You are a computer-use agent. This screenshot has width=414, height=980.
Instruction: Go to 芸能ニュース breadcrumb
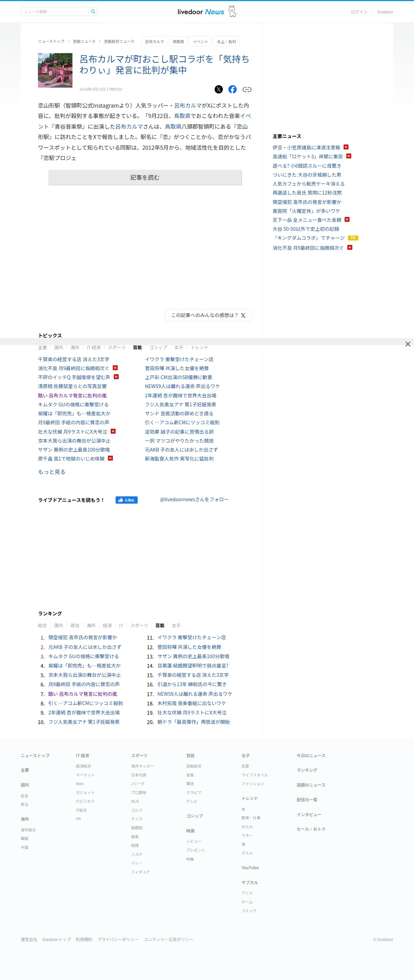84,41
